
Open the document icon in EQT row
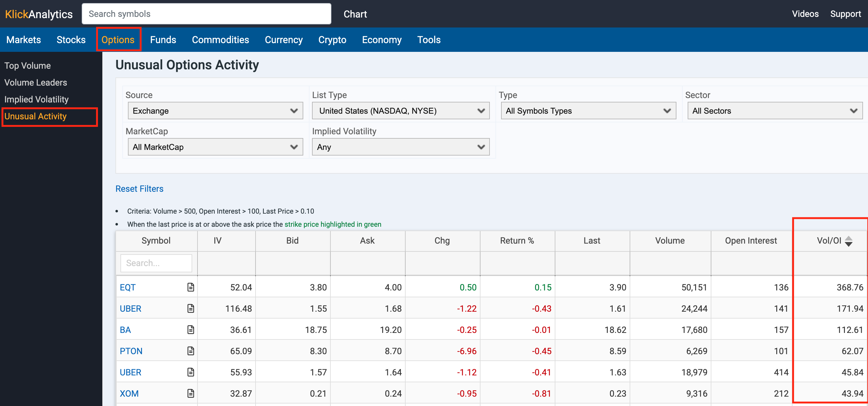(191, 287)
